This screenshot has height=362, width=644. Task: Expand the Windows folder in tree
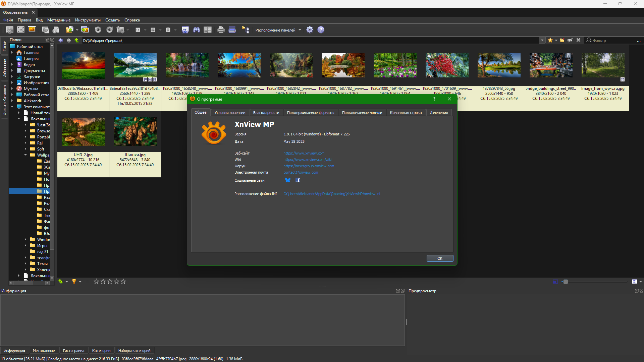25,240
